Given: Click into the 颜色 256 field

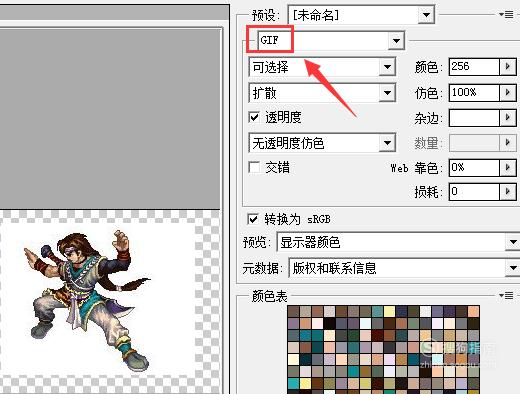Looking at the screenshot, I should pyautogui.click(x=474, y=66).
